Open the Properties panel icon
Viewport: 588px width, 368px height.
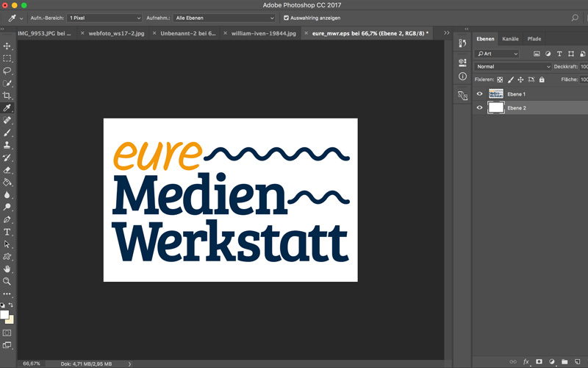(x=462, y=62)
